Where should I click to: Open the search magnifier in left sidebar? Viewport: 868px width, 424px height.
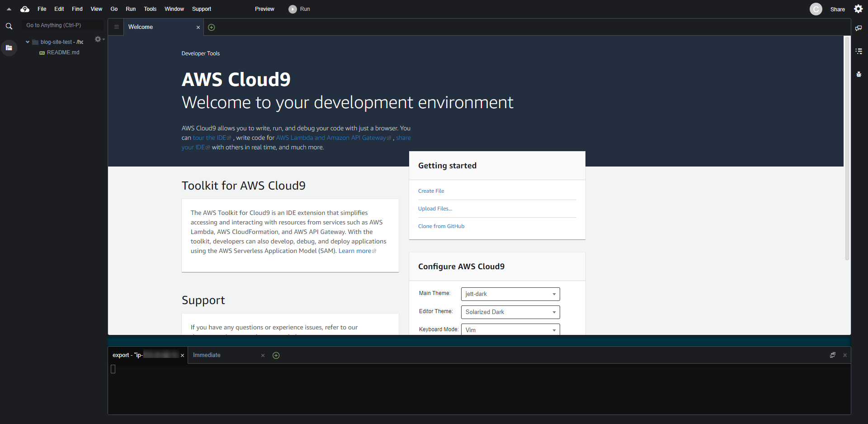tap(9, 26)
